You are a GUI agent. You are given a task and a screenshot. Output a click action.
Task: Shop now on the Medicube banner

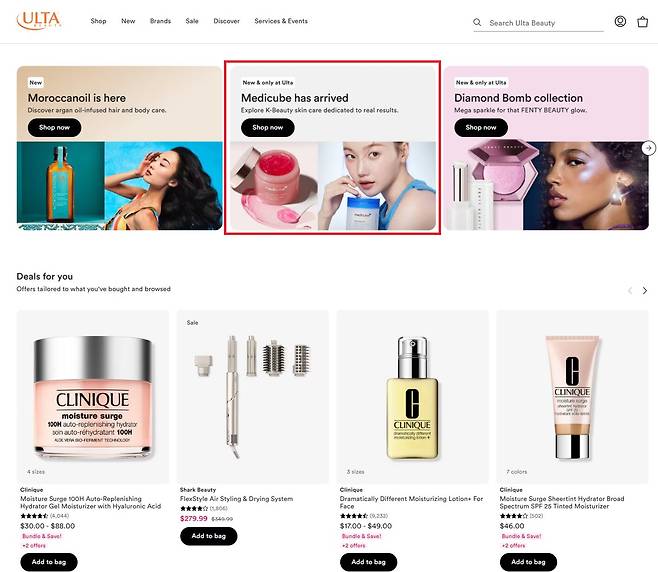pos(268,128)
